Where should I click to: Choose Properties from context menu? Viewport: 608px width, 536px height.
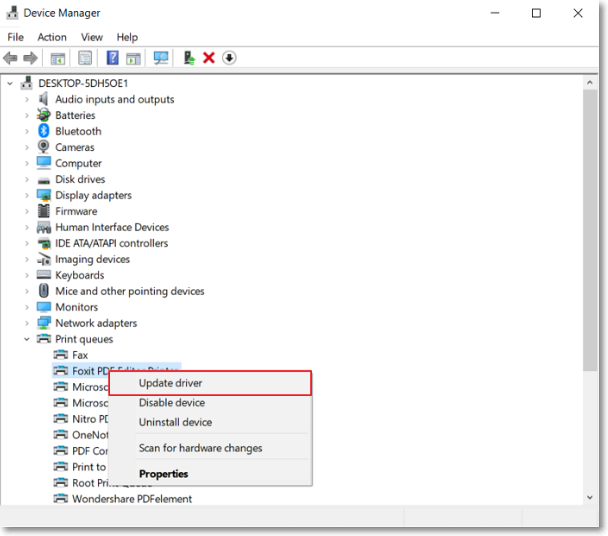click(x=210, y=474)
